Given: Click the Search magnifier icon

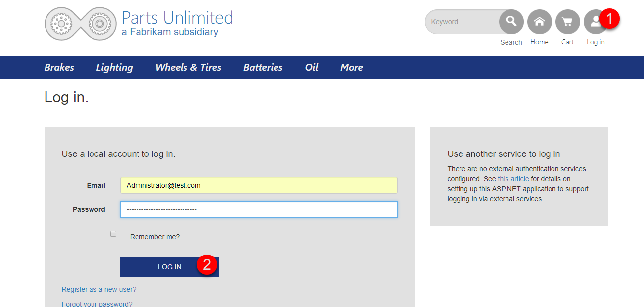Looking at the screenshot, I should click(511, 22).
